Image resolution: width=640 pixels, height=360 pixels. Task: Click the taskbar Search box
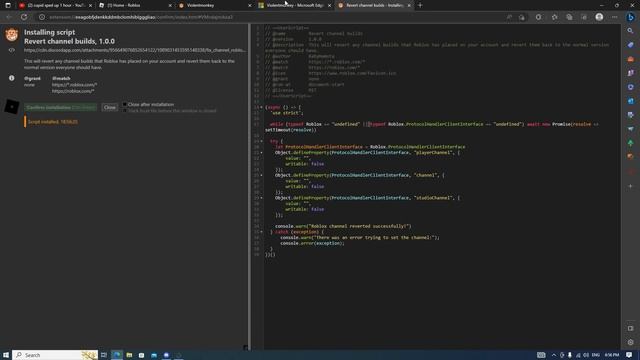pos(55,355)
